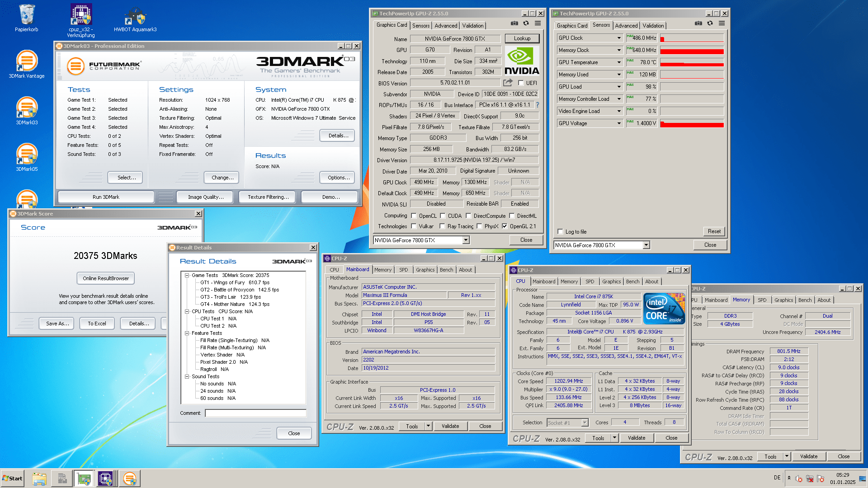This screenshot has height=488, width=868.
Task: Toggle the OpenGL 2.1 checkbox
Action: tap(505, 226)
